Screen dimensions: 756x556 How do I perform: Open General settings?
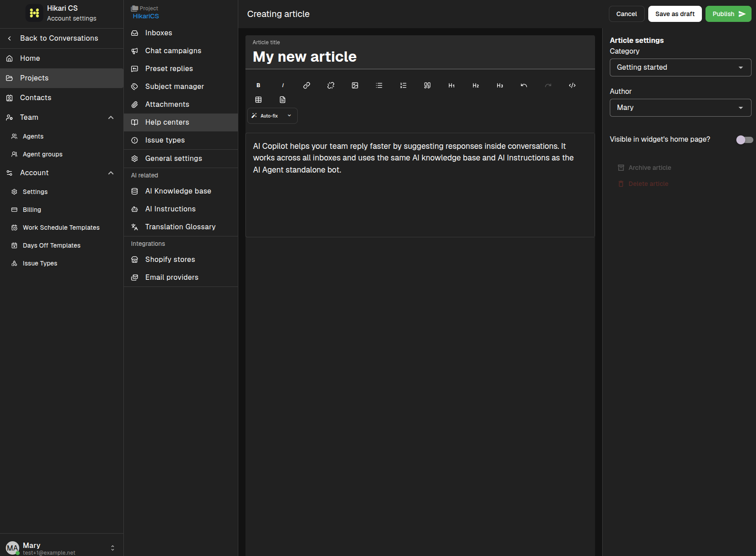[x=181, y=159]
